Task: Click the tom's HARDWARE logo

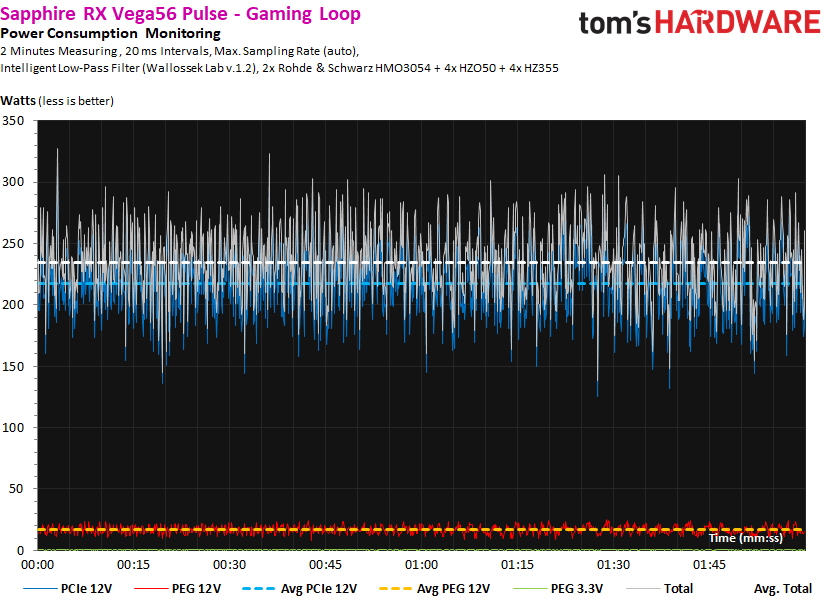Action: tap(699, 22)
